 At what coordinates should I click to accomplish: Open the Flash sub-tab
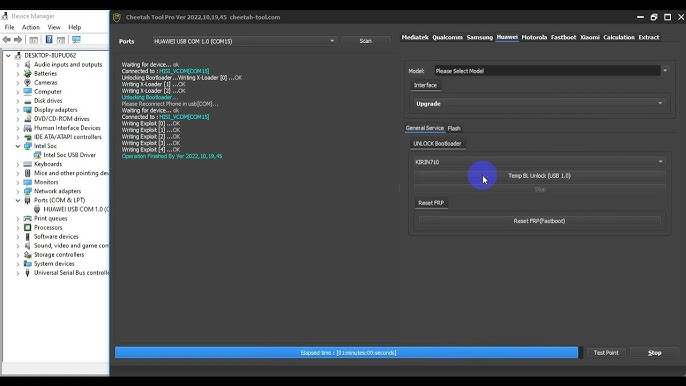(454, 128)
